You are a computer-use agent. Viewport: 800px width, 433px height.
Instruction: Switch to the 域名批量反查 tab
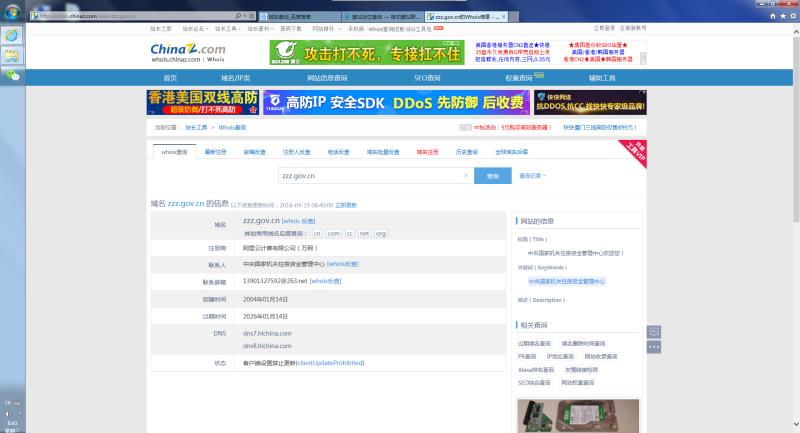coord(383,152)
